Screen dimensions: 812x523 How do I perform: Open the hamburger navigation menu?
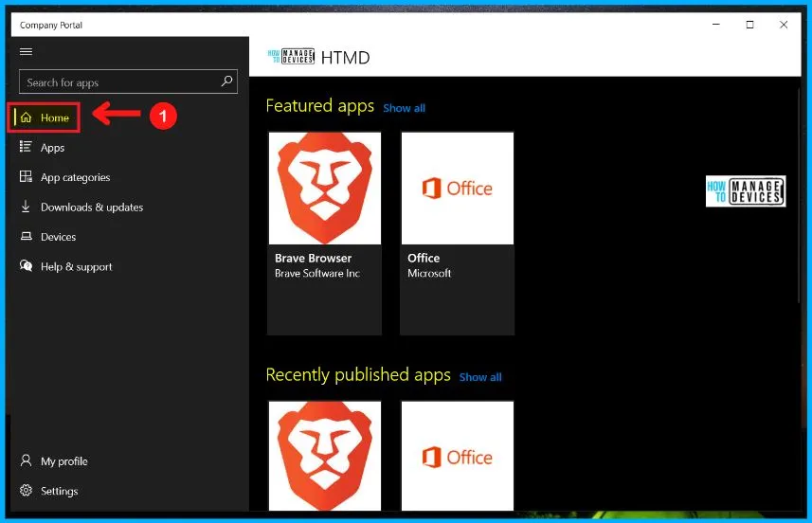pos(26,51)
